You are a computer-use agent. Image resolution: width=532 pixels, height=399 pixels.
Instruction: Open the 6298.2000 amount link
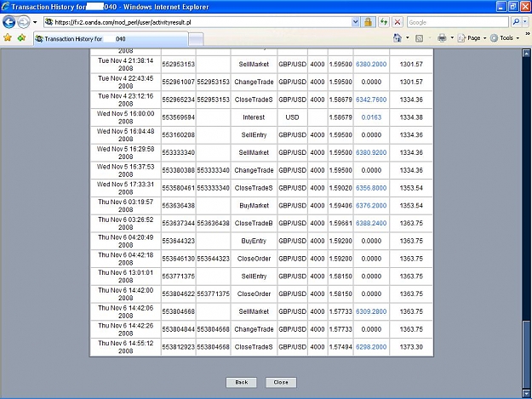tap(371, 347)
